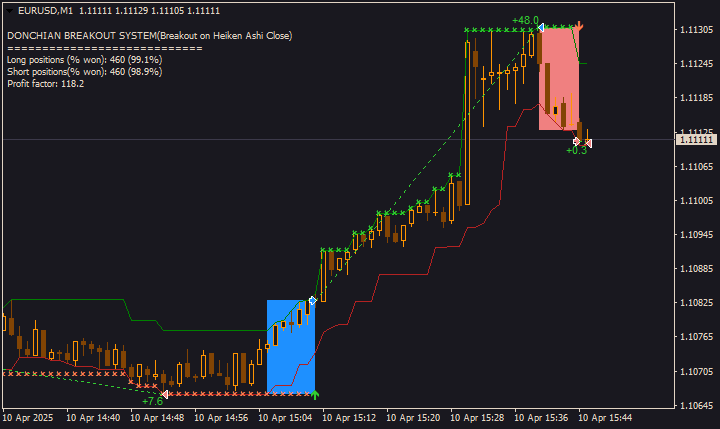Click the current price tag 1.11111
This screenshot has height=429, width=720.
tap(695, 139)
